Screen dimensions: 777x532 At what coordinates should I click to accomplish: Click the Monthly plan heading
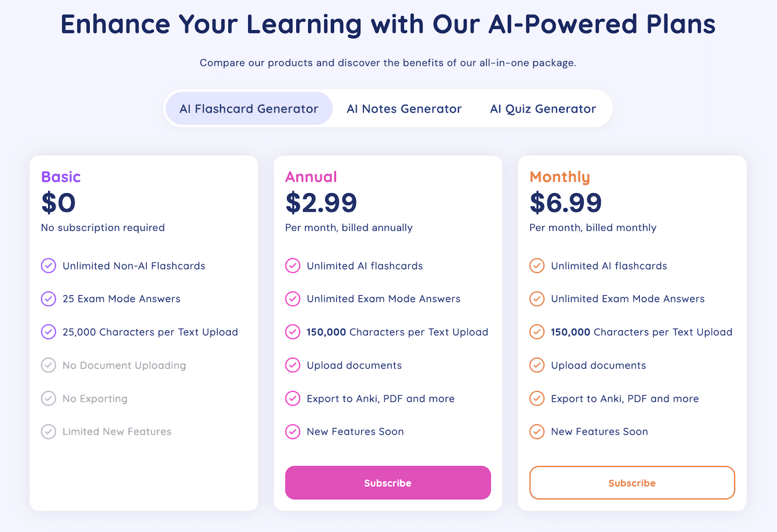pyautogui.click(x=560, y=177)
